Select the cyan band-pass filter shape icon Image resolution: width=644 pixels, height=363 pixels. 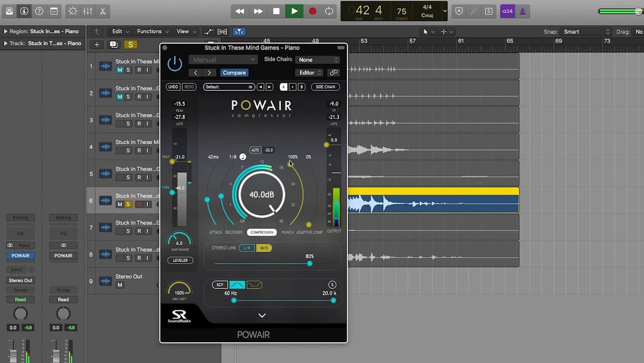(x=237, y=284)
